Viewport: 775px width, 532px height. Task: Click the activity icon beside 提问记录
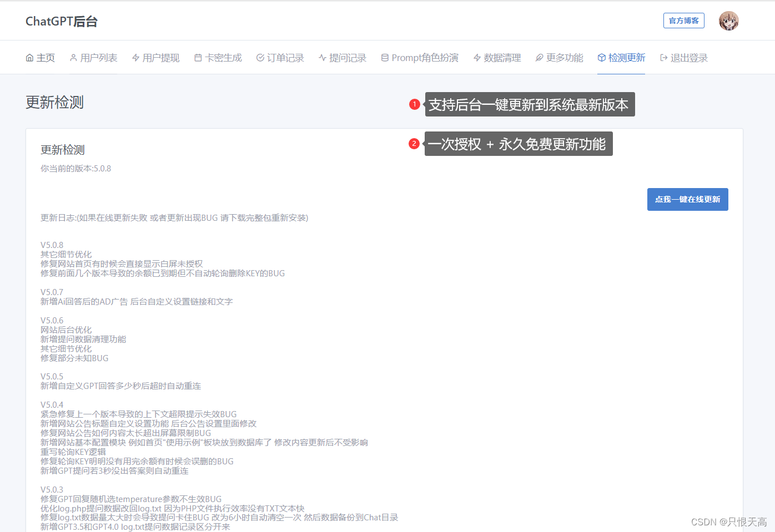322,58
